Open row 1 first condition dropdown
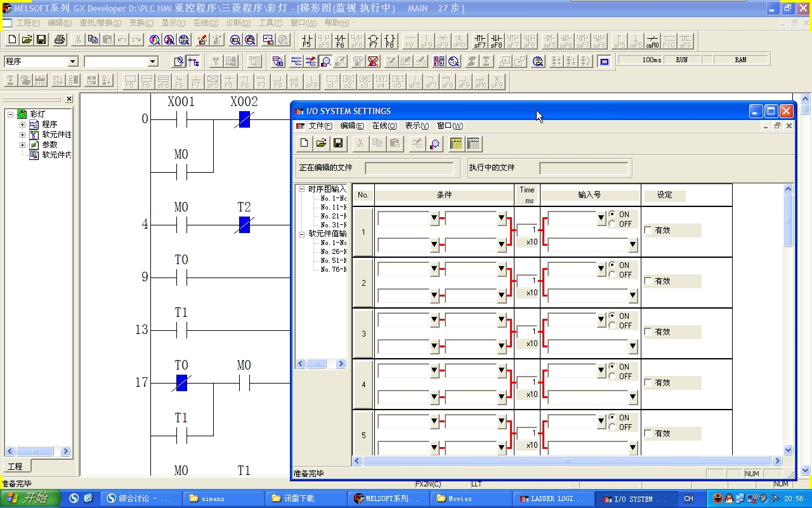The height and width of the screenshot is (508, 812). pos(435,218)
